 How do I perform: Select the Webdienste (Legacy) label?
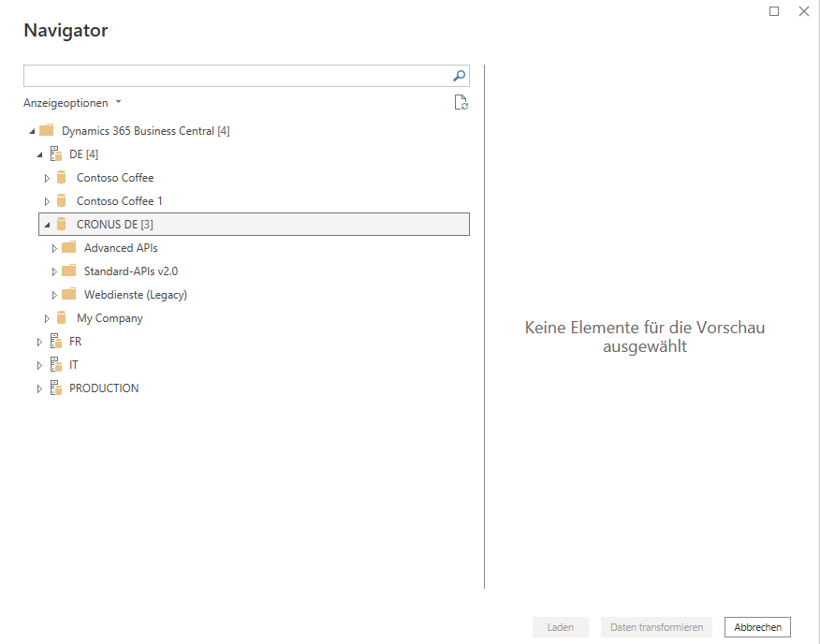point(136,295)
